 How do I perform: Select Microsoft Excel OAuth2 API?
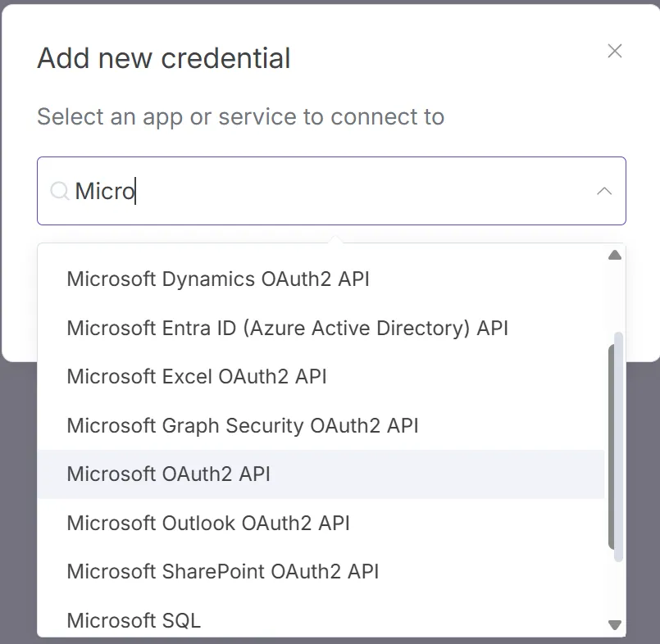(197, 377)
